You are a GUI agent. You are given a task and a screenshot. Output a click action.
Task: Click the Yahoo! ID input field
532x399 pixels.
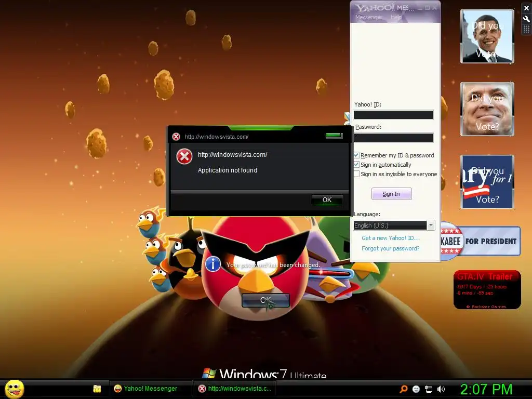pyautogui.click(x=393, y=115)
